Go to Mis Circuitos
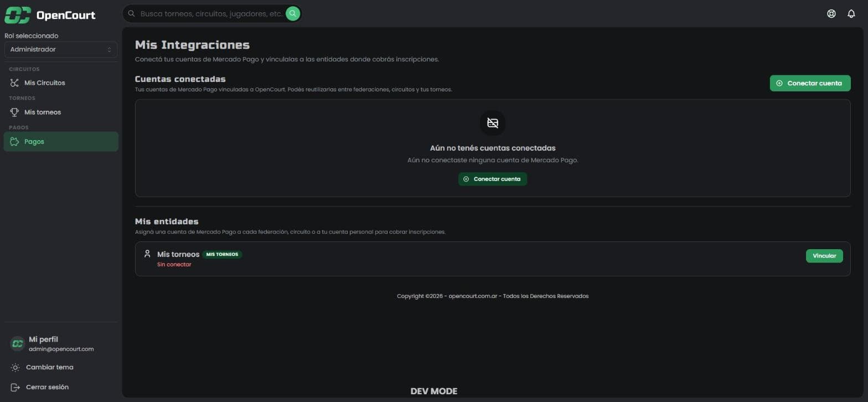Screen dimensions: 868x402 tap(61, 83)
